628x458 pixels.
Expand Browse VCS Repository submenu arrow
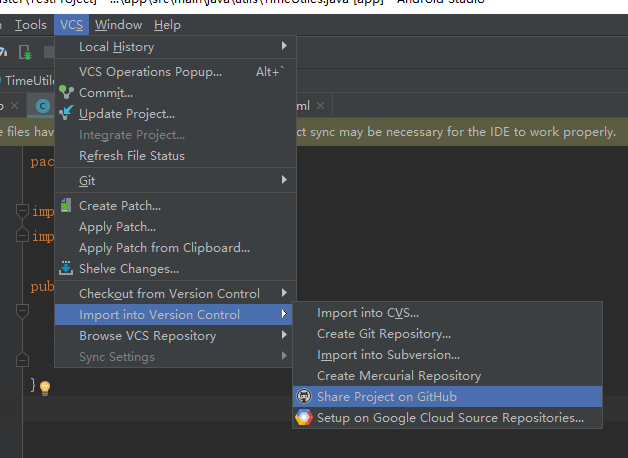click(284, 334)
